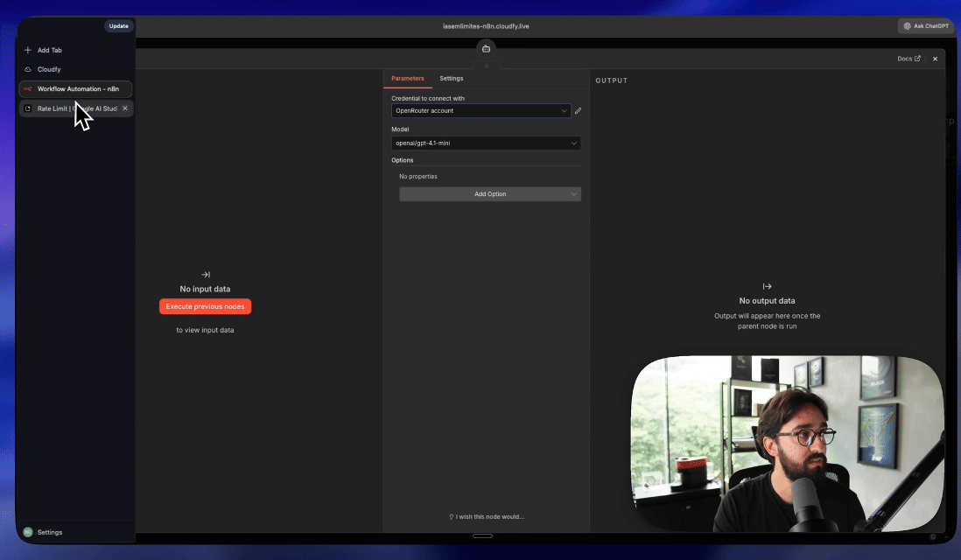Image resolution: width=961 pixels, height=560 pixels.
Task: Click the n8n icon on the Workflow Automation tab
Action: pos(28,89)
